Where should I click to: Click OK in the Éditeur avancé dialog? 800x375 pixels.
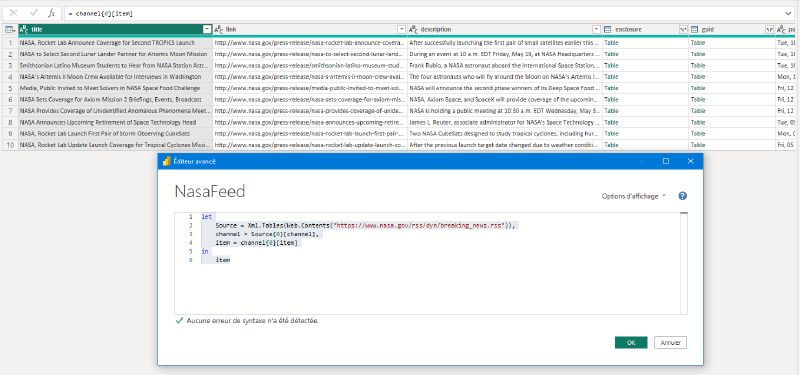(x=631, y=342)
